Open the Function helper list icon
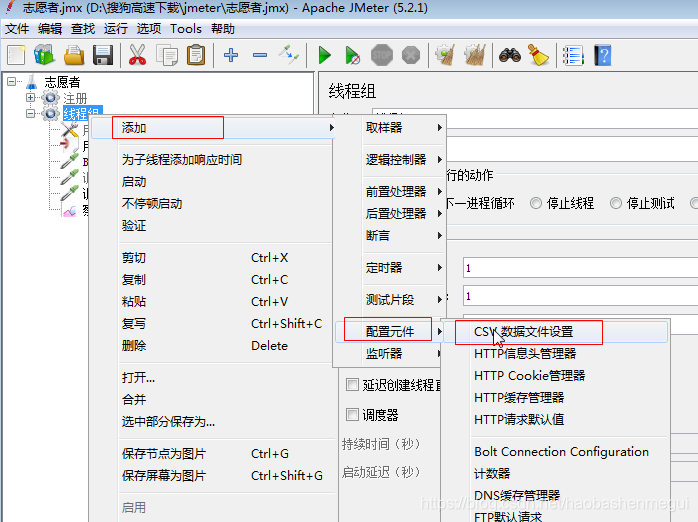This screenshot has height=522, width=698. (x=573, y=55)
